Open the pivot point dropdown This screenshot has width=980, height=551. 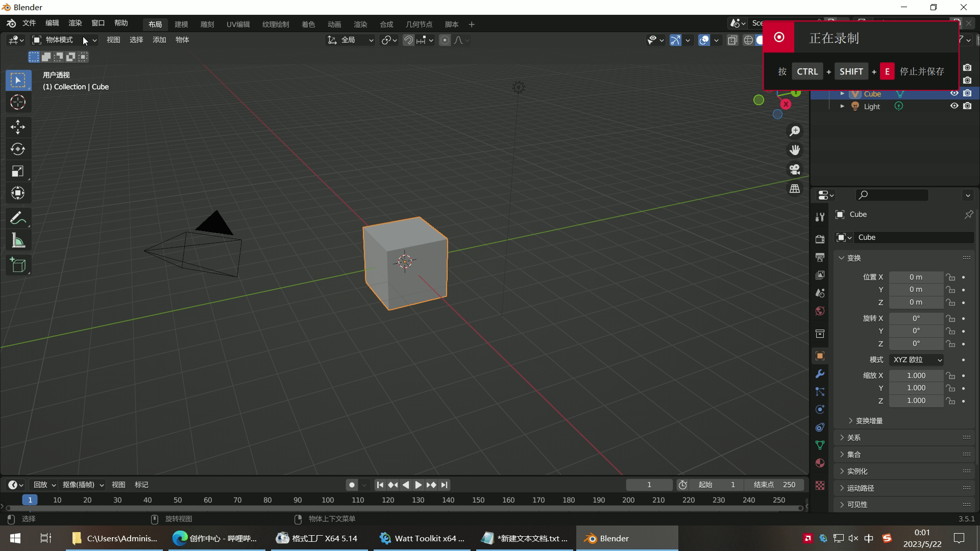[x=389, y=40]
